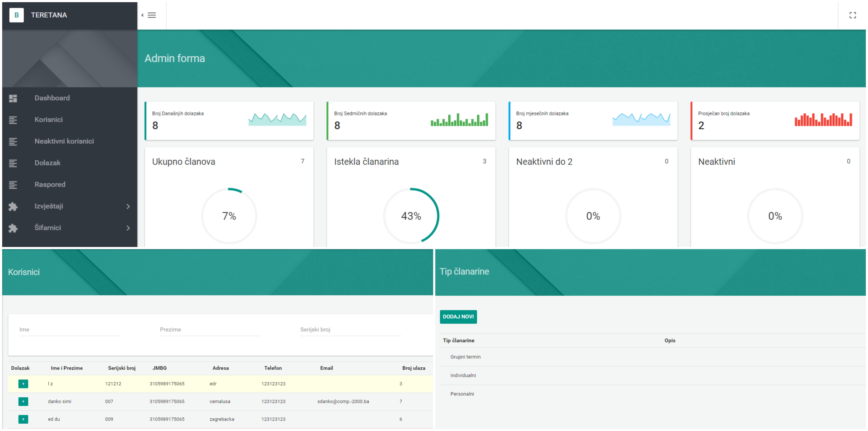Click the Neaktivni 0% progress ring
This screenshot has width=868, height=431.
(x=775, y=216)
